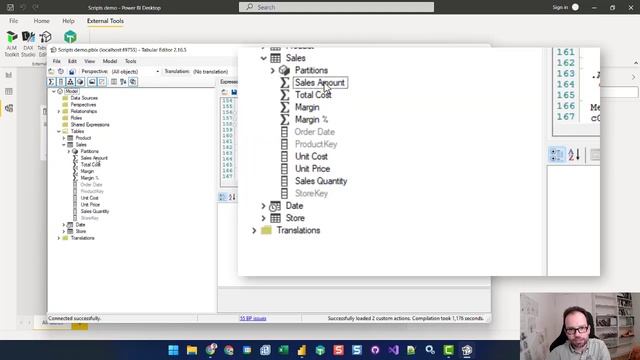The width and height of the screenshot is (640, 360).
Task: Open the 35 BP issues link
Action: click(253, 318)
